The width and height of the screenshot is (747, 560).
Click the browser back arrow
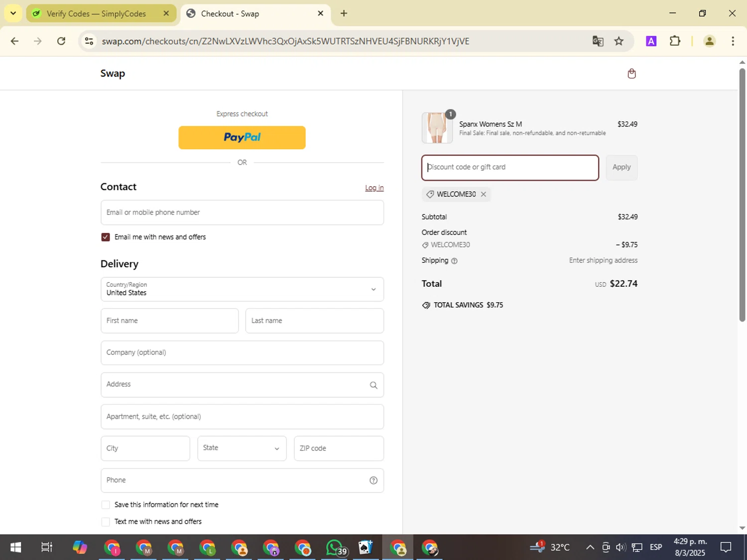[x=14, y=41]
